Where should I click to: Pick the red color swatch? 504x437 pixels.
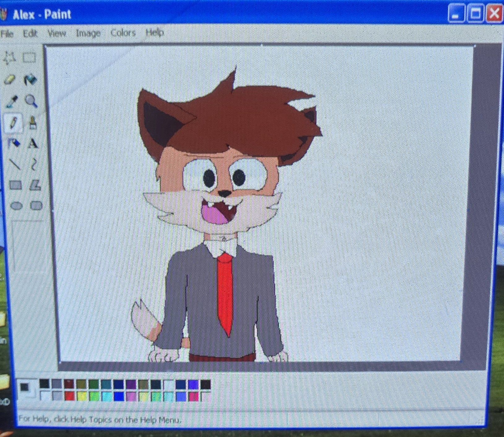coord(70,396)
